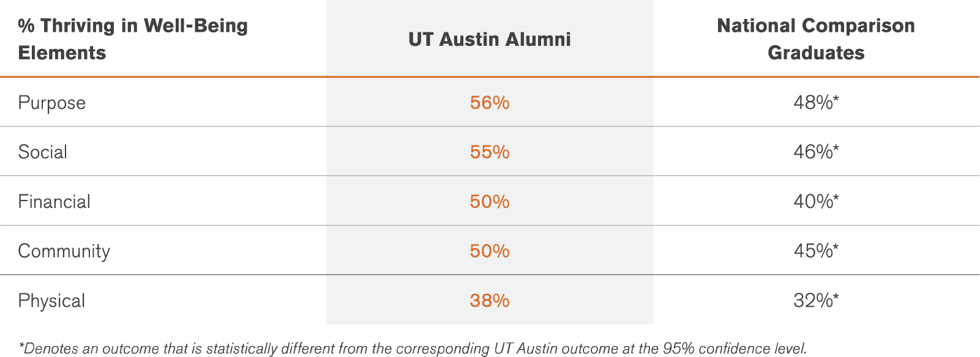Select the National Comparison Graduates column header

816,39
